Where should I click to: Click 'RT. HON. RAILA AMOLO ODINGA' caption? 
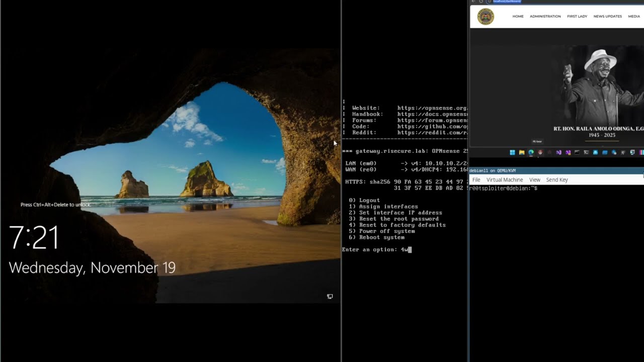599,129
